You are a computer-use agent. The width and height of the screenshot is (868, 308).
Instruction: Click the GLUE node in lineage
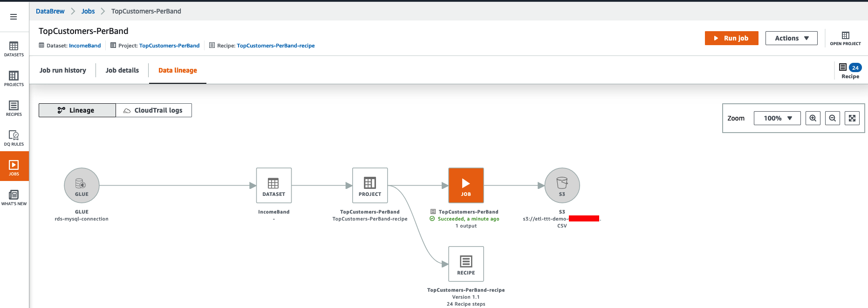[82, 185]
